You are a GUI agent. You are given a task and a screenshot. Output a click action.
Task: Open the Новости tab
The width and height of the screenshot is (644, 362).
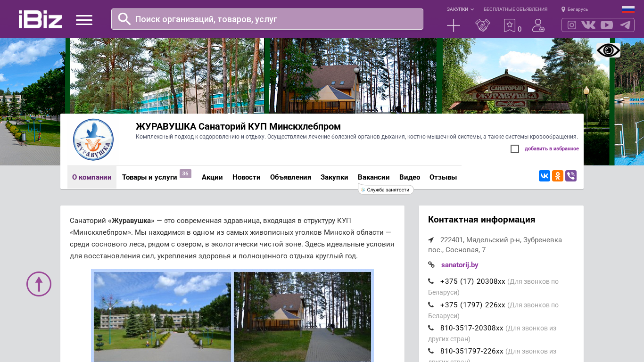(x=247, y=177)
